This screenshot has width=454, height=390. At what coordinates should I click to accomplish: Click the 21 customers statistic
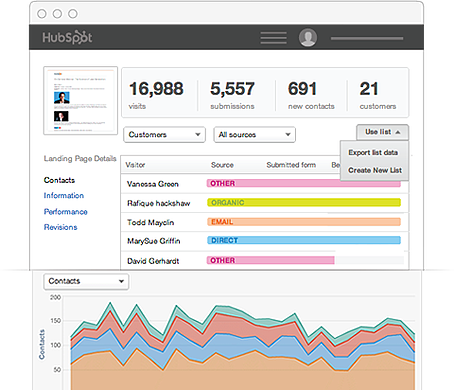click(378, 95)
